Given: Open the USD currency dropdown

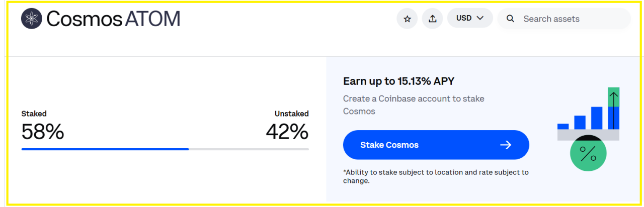Looking at the screenshot, I should 470,18.
